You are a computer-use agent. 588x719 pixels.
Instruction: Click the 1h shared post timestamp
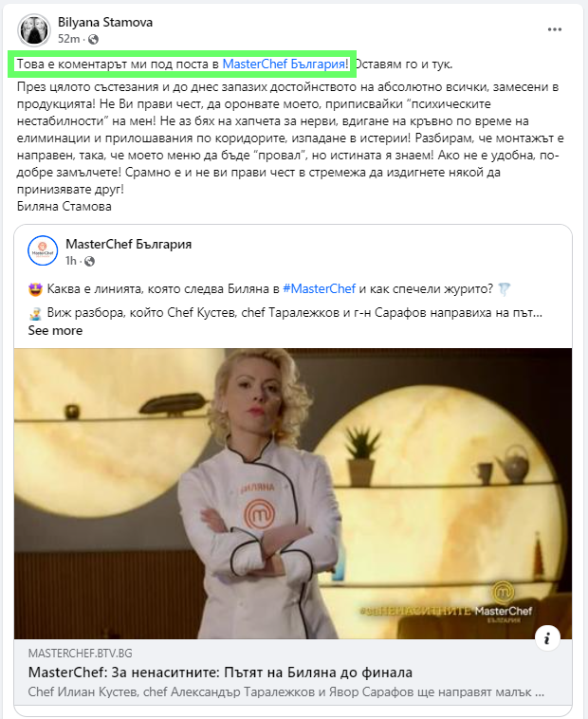[70, 262]
